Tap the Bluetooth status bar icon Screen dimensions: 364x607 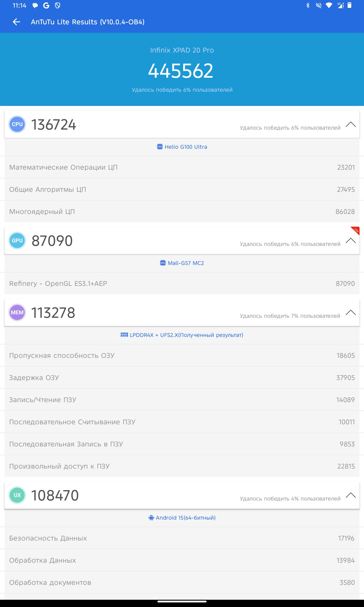click(308, 5)
